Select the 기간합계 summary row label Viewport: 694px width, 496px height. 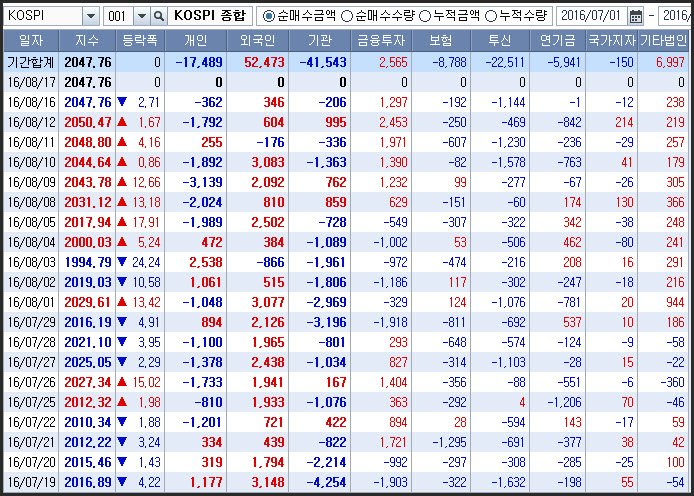click(x=31, y=62)
